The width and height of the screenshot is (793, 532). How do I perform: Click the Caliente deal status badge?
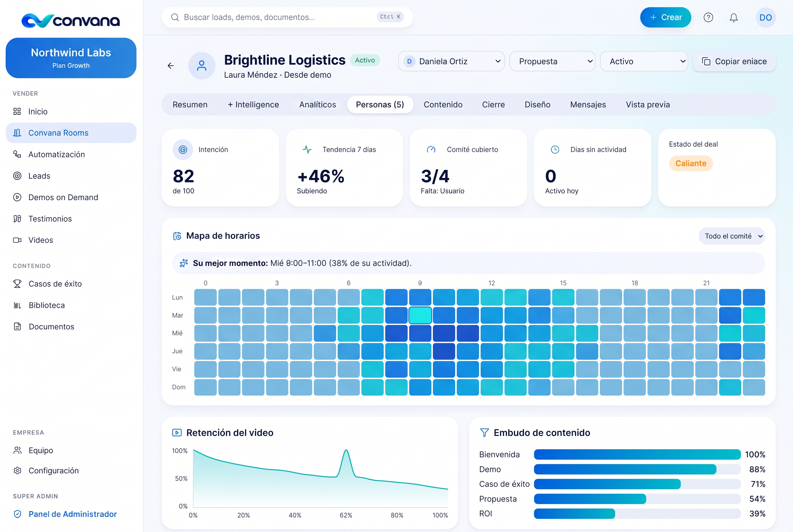coord(691,163)
